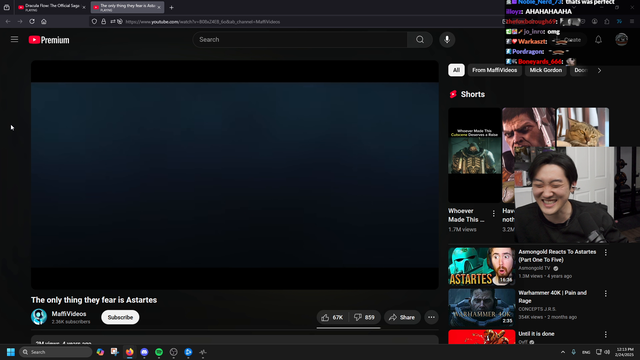Like the video with thumbs up
Image resolution: width=640 pixels, height=360 pixels.
click(x=332, y=317)
